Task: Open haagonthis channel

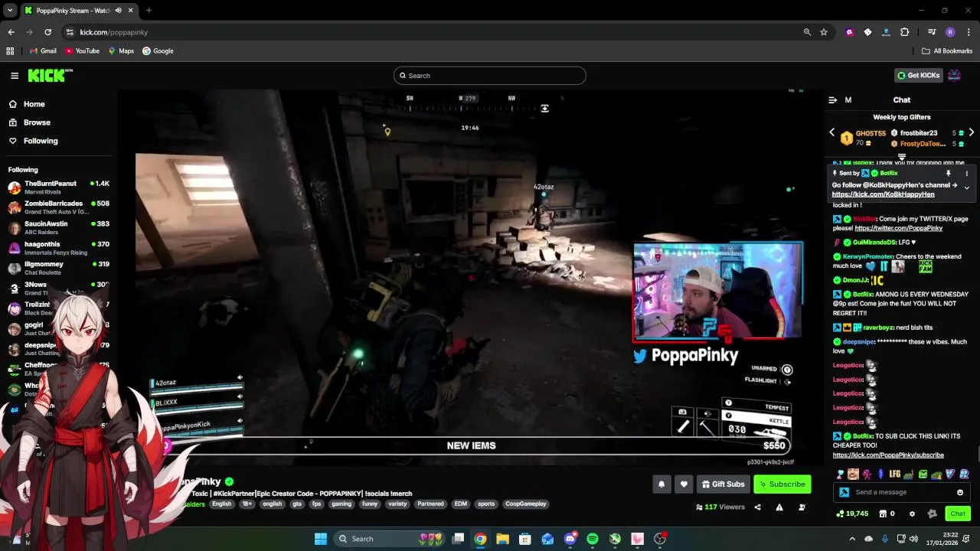Action: [58, 248]
